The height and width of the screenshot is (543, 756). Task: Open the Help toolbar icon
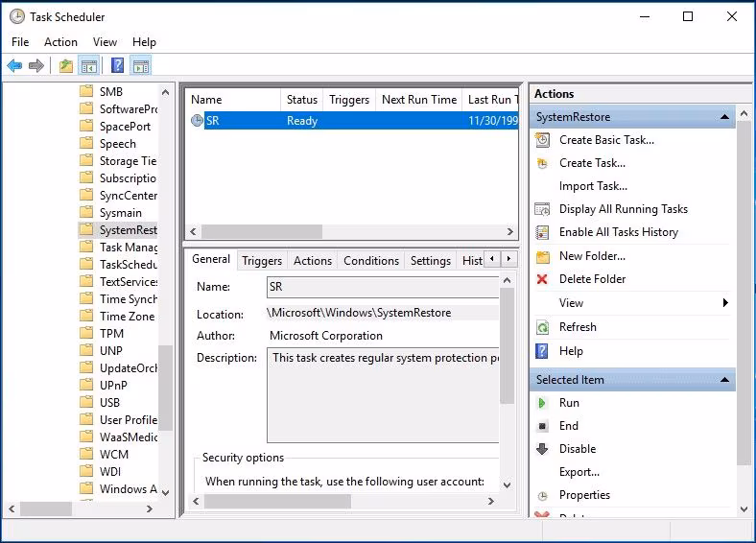click(118, 65)
